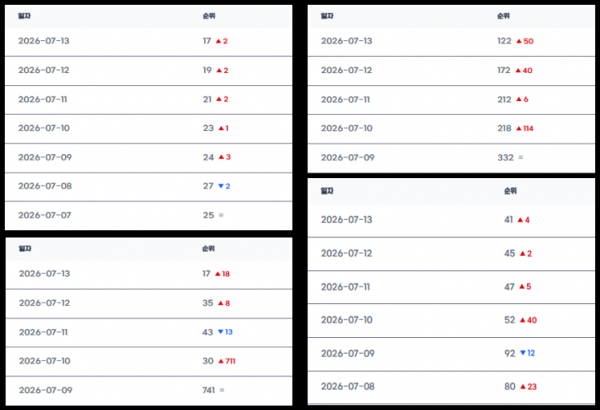This screenshot has width=600, height=410.
Task: Click the blue down arrow beside rank 92
Action: [x=523, y=353]
